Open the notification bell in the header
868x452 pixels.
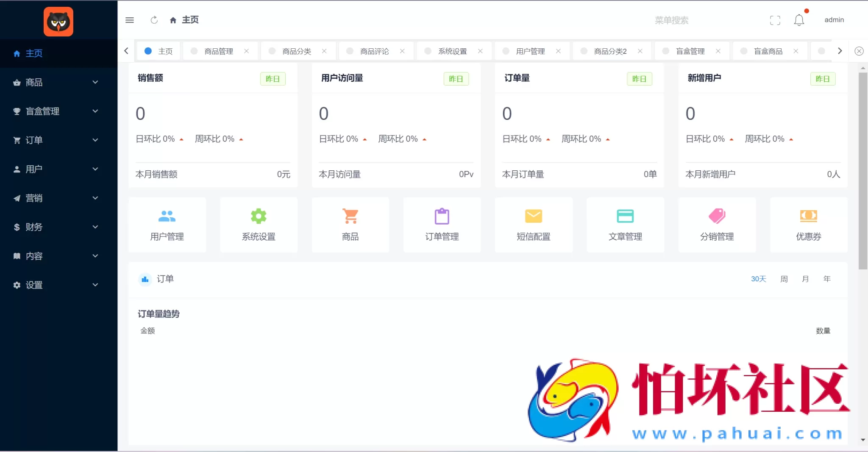799,20
